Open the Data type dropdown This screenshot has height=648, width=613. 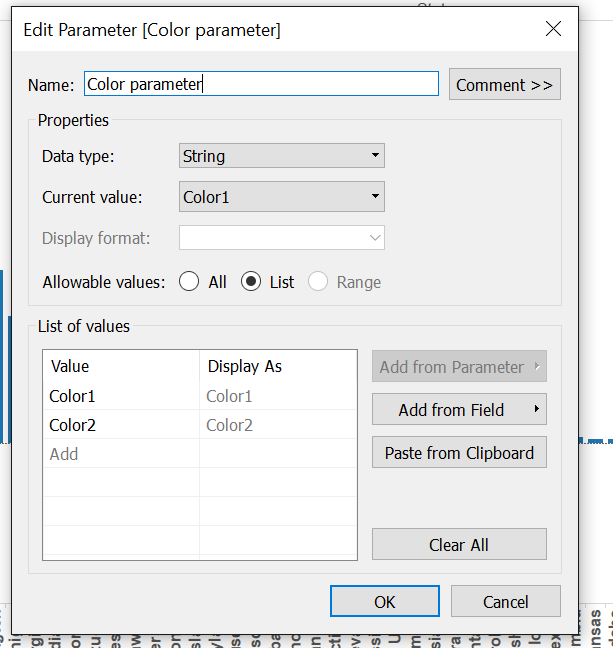[x=282, y=156]
